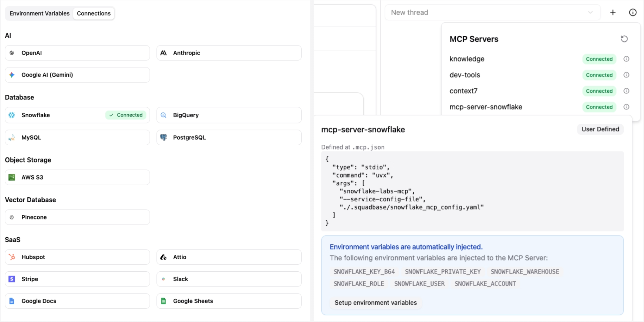Select the Anthropic integration icon
The image size is (644, 322).
click(x=164, y=53)
